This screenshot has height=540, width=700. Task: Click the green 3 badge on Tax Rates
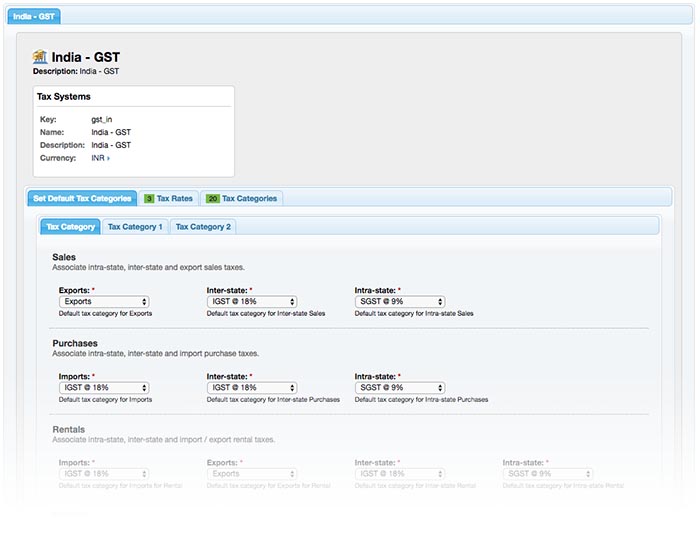(149, 199)
